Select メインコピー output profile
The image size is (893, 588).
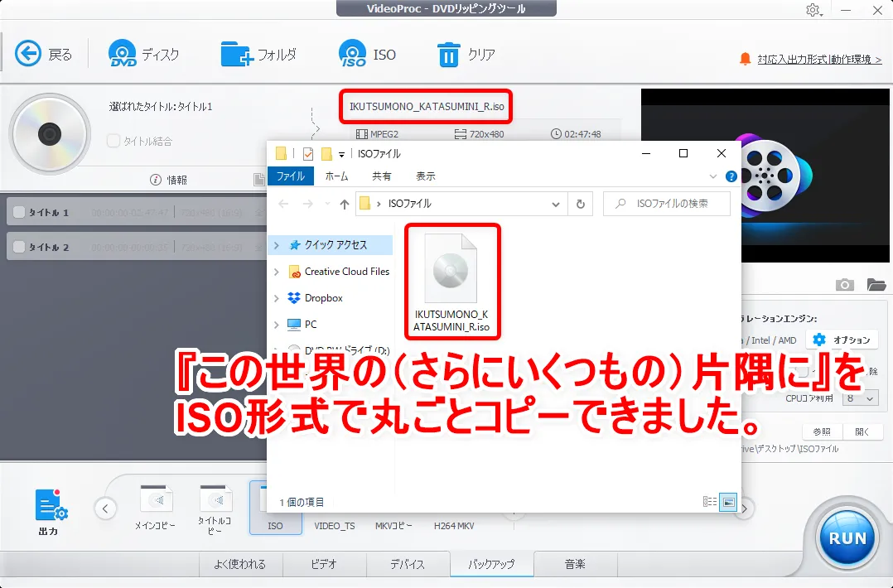[x=156, y=508]
